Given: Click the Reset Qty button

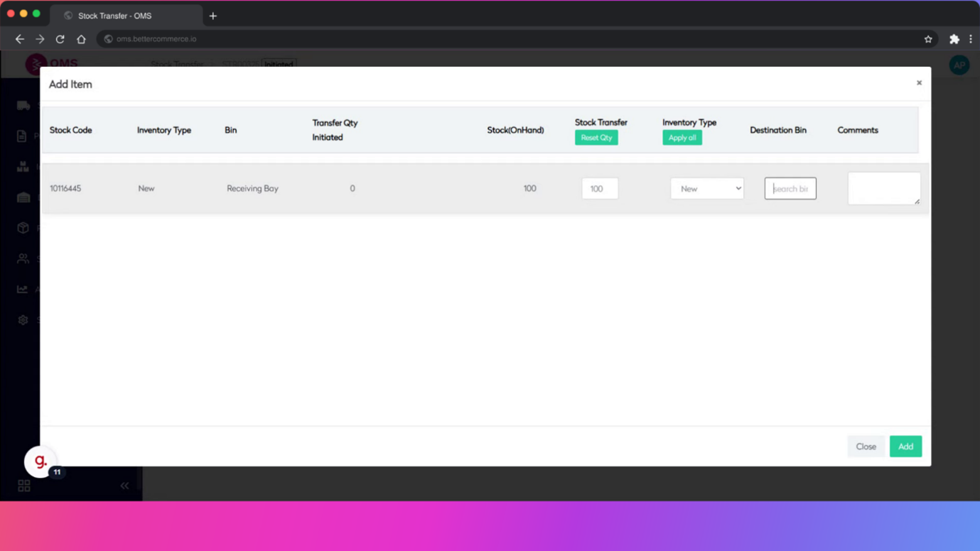Looking at the screenshot, I should [596, 138].
